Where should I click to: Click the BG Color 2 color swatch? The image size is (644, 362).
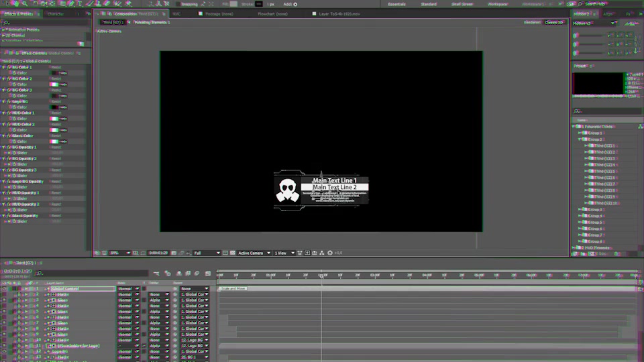click(x=54, y=84)
